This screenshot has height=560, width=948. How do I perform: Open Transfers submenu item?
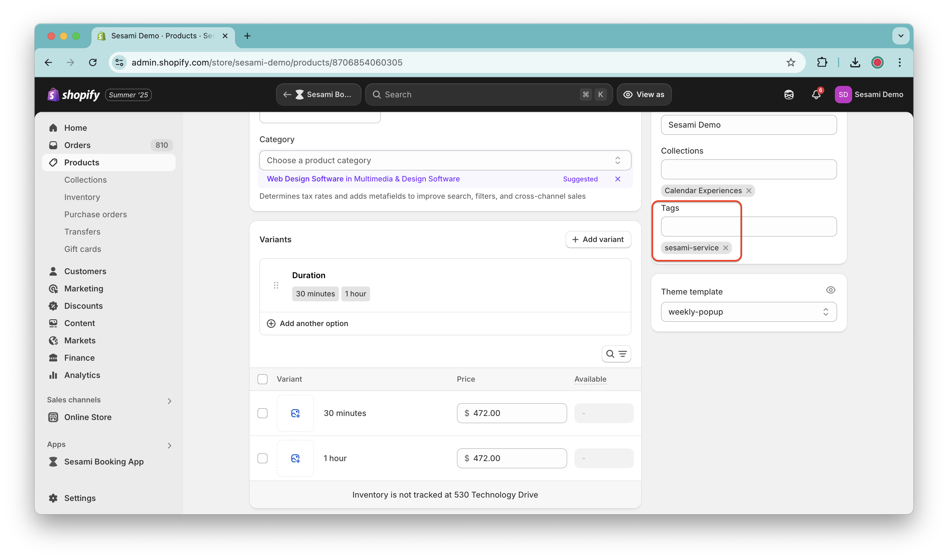82,232
